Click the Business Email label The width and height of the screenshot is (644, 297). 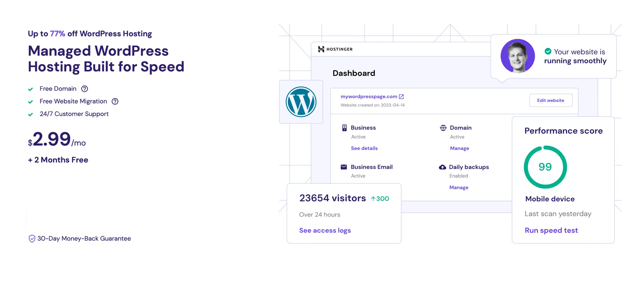coord(372,167)
